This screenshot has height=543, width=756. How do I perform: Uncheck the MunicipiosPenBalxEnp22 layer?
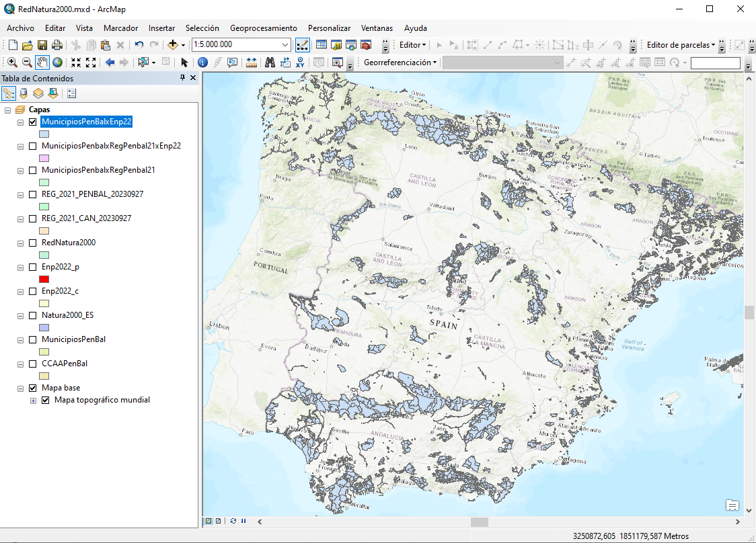(32, 122)
